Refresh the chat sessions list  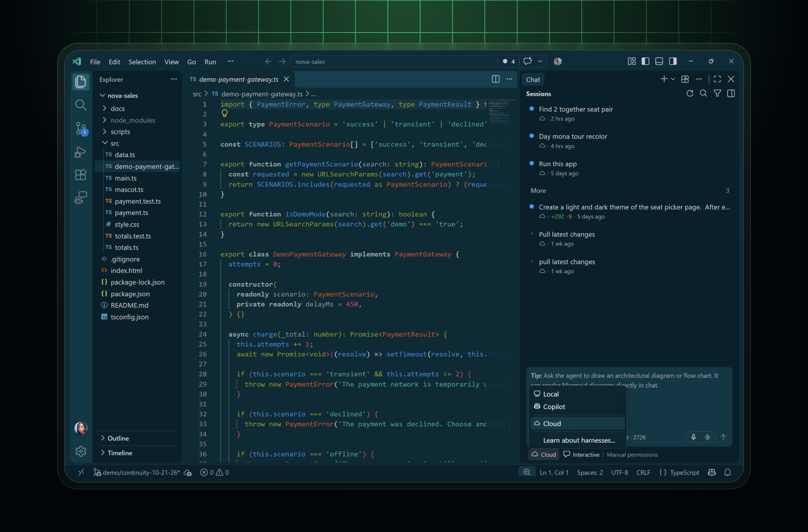click(690, 93)
